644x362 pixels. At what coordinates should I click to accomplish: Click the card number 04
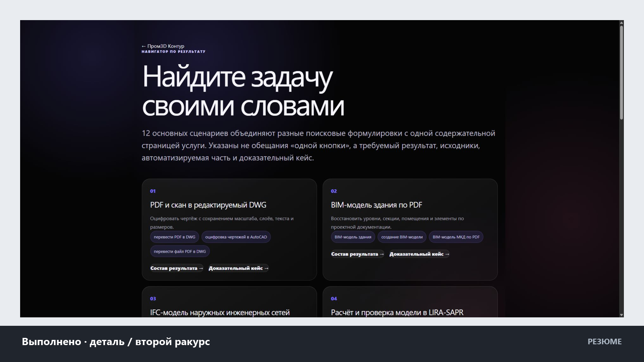[x=334, y=298]
